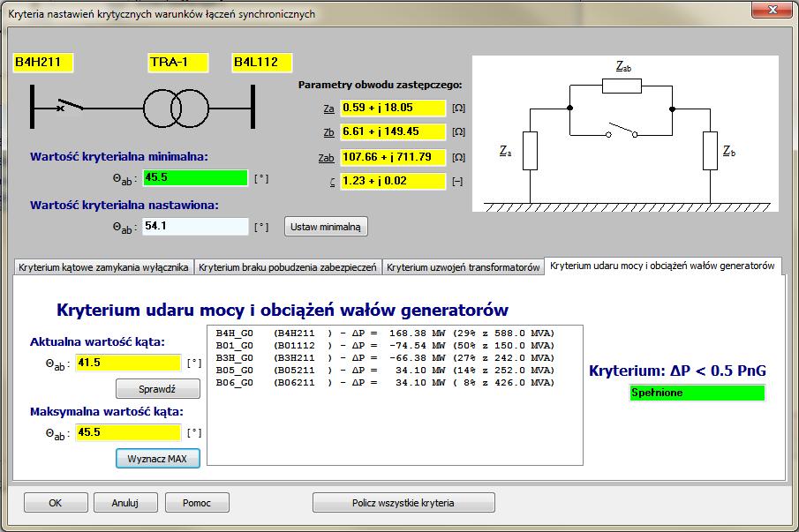Switch to Kryterium braku pobudzenia zabezpieczeń tab
This screenshot has width=799, height=532.
pos(288,267)
